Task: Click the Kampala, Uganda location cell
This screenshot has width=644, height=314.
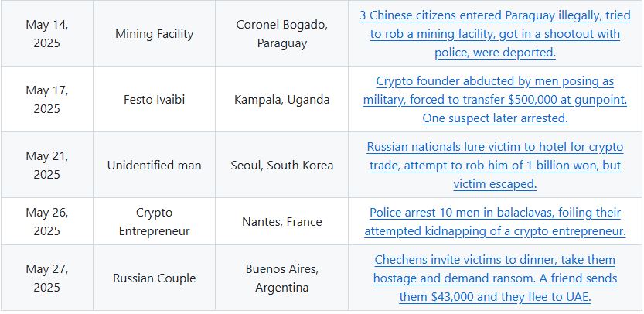Action: pyautogui.click(x=282, y=100)
